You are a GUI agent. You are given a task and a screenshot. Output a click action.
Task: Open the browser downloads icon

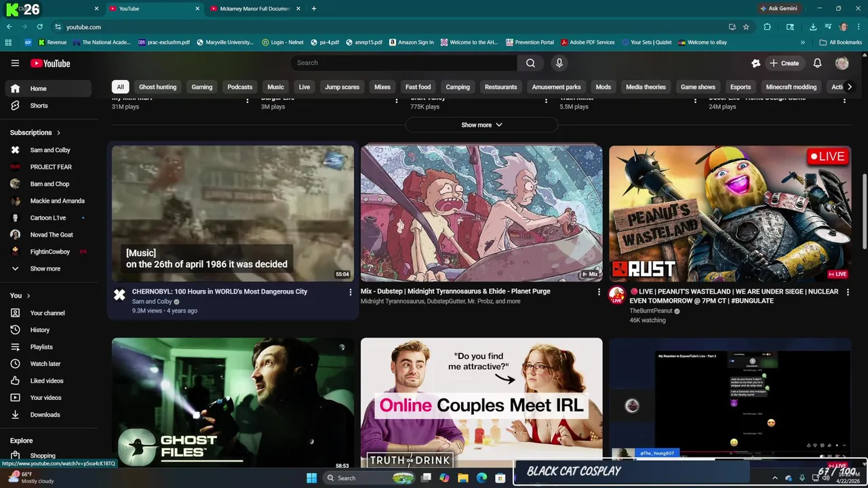coord(813,27)
